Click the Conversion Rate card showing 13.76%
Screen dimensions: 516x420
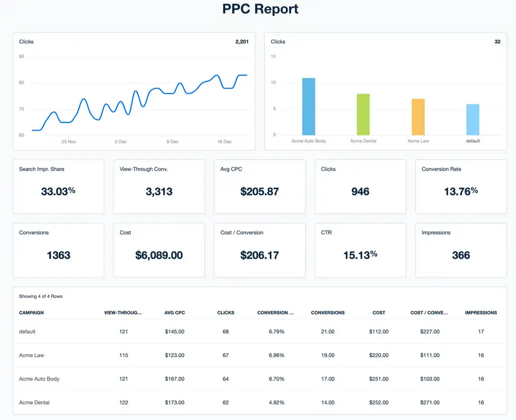(x=460, y=186)
